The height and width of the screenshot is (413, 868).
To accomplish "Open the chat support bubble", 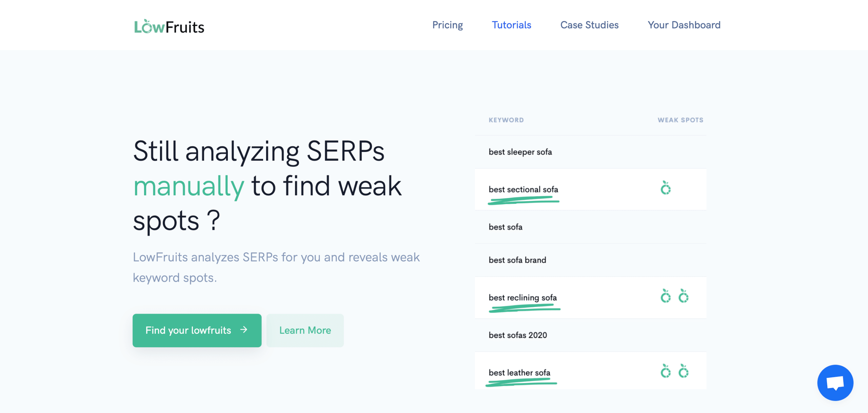I will point(835,383).
